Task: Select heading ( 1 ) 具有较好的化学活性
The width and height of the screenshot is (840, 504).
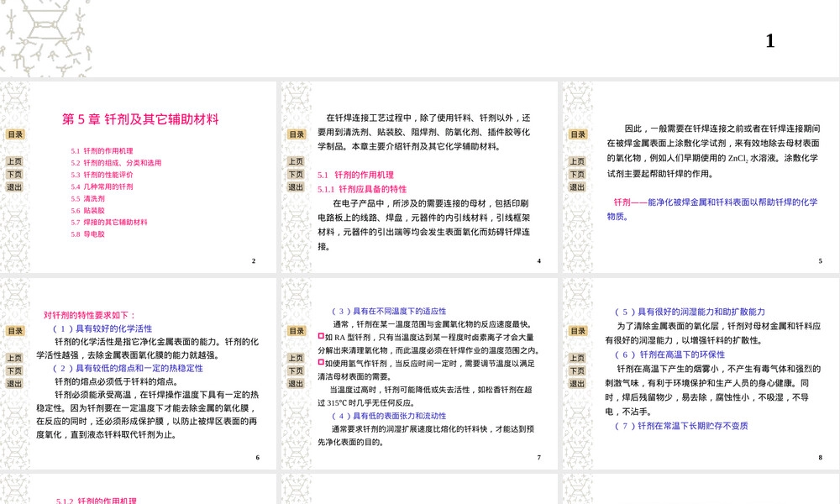Action: (102, 328)
